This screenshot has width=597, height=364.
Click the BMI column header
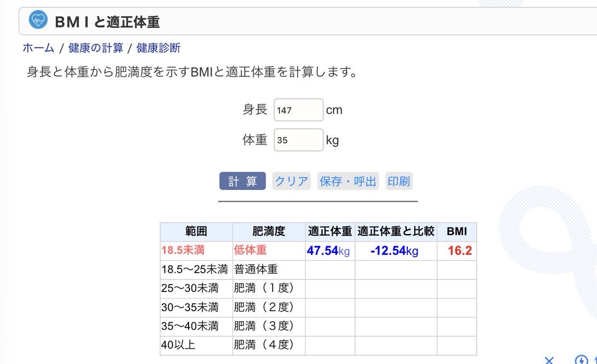pyautogui.click(x=457, y=232)
